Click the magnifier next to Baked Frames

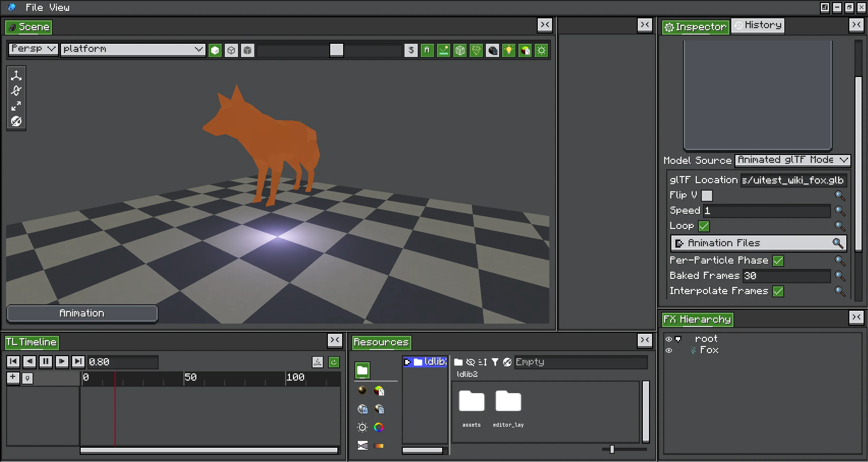840,276
